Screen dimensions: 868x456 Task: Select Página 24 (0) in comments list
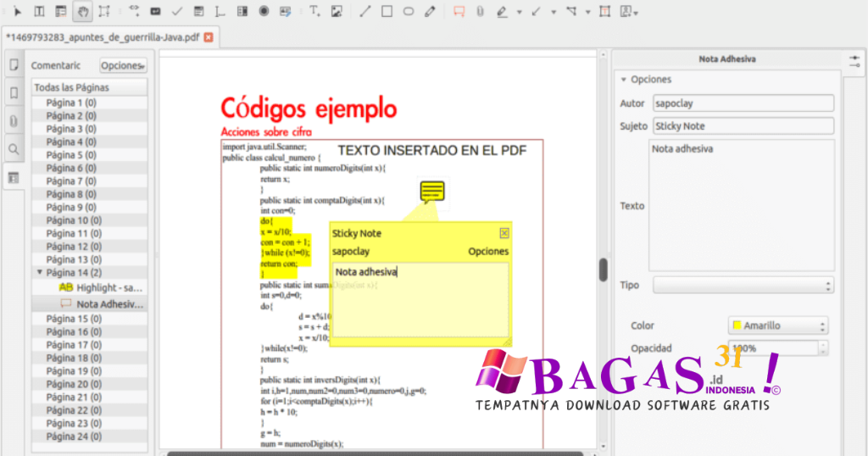click(x=74, y=437)
